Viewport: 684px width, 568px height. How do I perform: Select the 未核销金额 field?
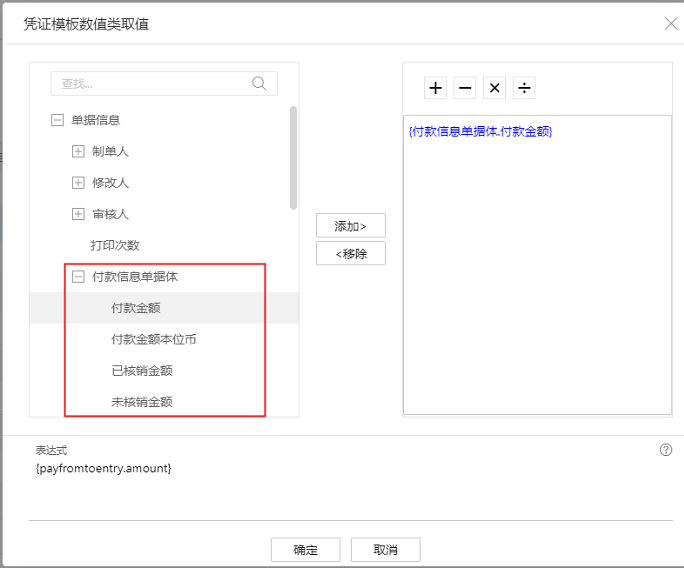(x=142, y=402)
